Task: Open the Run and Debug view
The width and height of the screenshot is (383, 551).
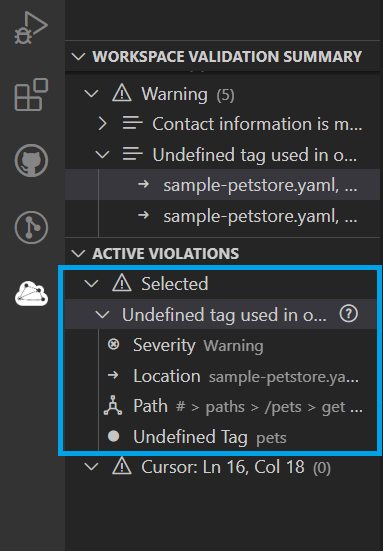Action: (x=31, y=28)
